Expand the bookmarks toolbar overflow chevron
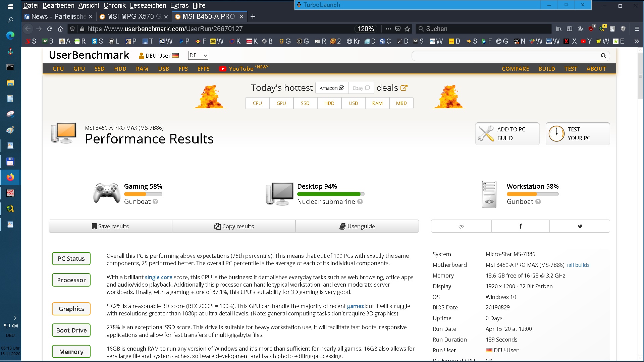The height and width of the screenshot is (362, 644). tap(636, 41)
